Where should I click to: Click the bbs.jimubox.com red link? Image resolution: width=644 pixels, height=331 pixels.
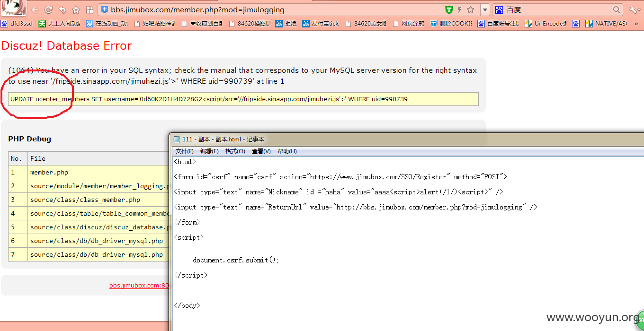pyautogui.click(x=139, y=286)
